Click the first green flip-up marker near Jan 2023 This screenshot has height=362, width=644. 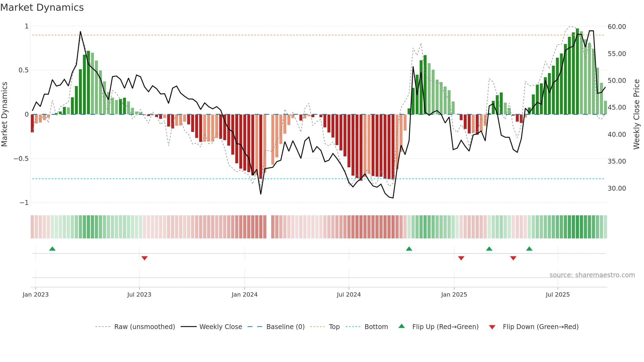[52, 249]
